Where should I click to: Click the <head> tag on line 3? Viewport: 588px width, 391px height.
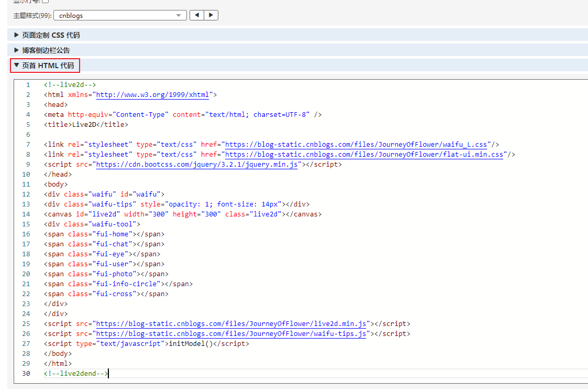(56, 105)
